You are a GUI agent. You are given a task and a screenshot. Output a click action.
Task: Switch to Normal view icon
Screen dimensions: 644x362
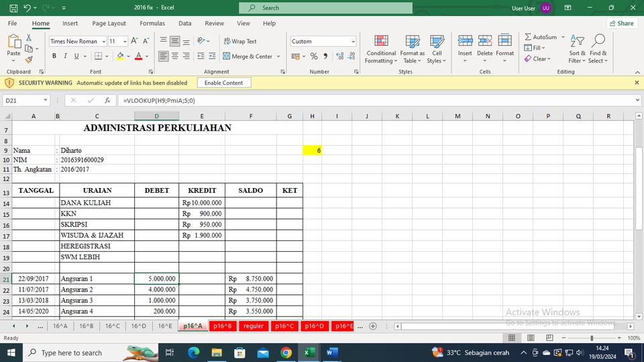[512, 338]
